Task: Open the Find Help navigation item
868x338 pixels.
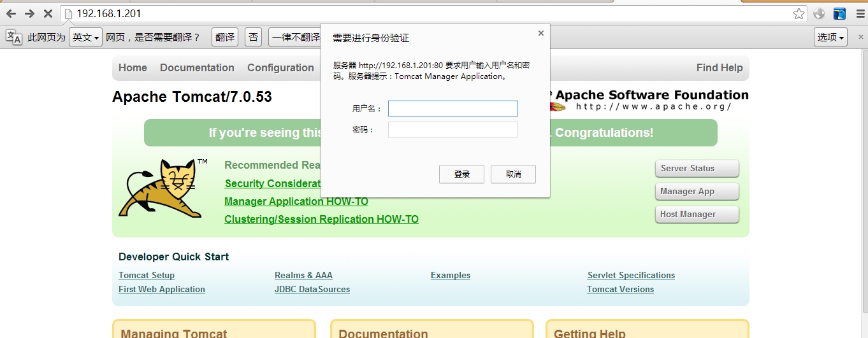Action: coord(720,68)
